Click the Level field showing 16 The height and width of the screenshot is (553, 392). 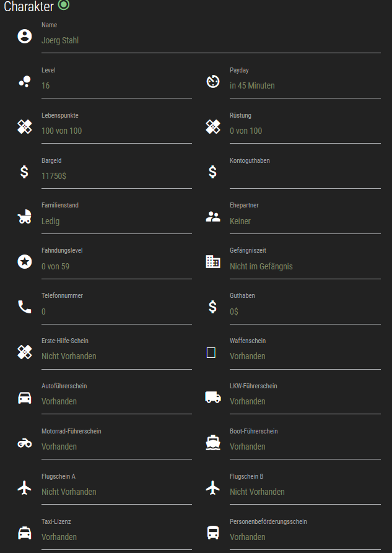pyautogui.click(x=116, y=86)
